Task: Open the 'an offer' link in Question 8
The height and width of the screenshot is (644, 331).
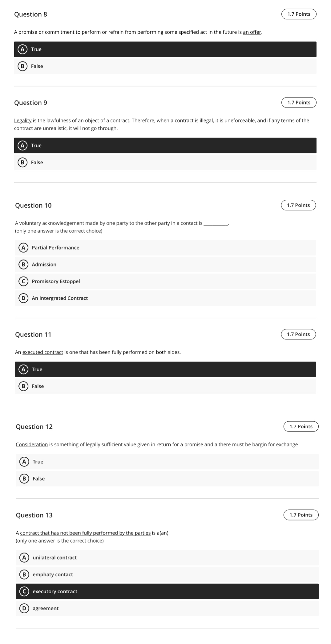Action: [x=252, y=32]
